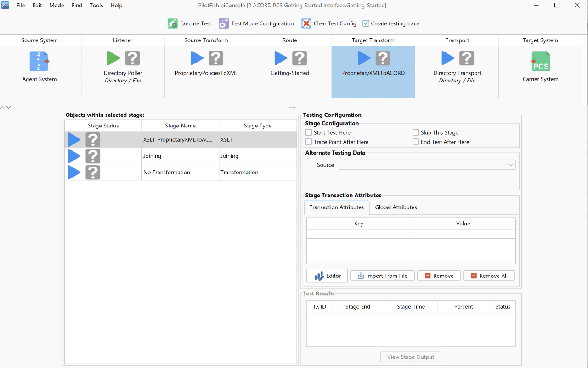Click play arrow in the XSLT stage row

click(74, 140)
